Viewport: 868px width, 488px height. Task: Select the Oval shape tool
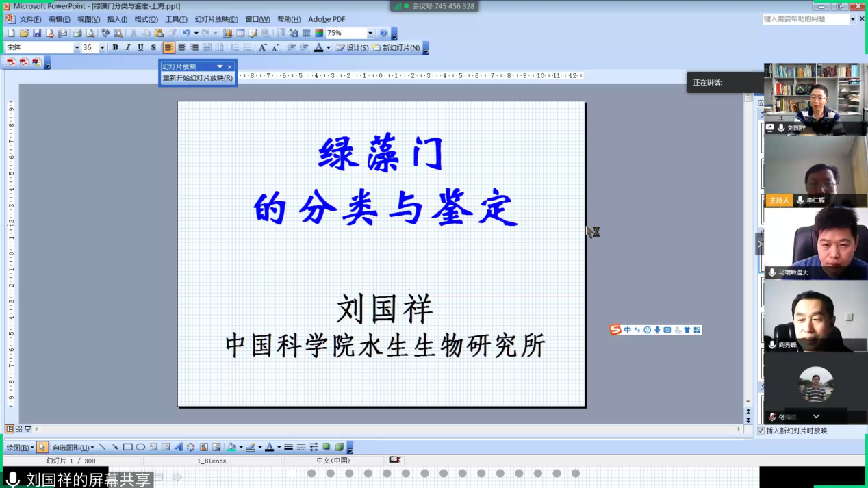coord(140,447)
